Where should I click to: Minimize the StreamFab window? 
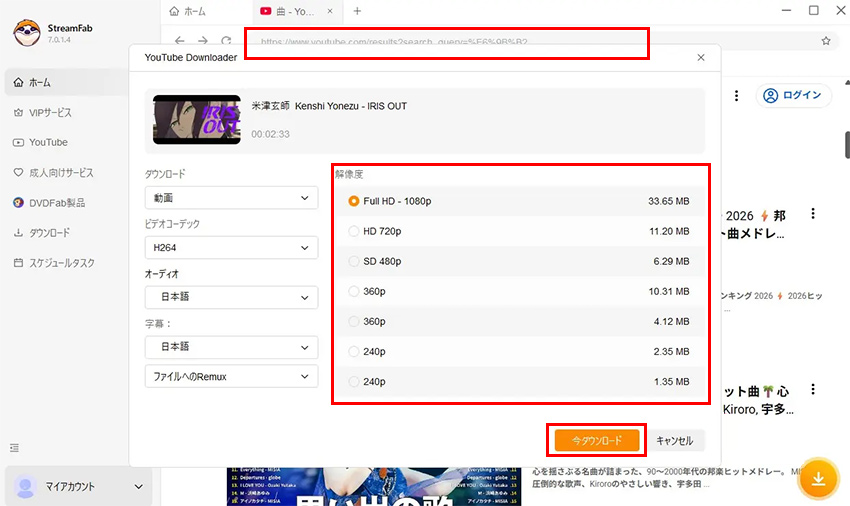[x=787, y=10]
